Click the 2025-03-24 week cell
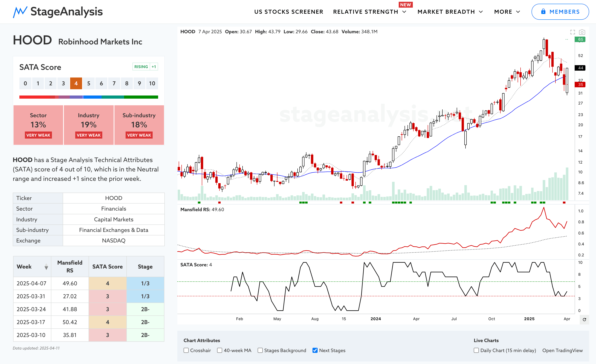 (32, 309)
